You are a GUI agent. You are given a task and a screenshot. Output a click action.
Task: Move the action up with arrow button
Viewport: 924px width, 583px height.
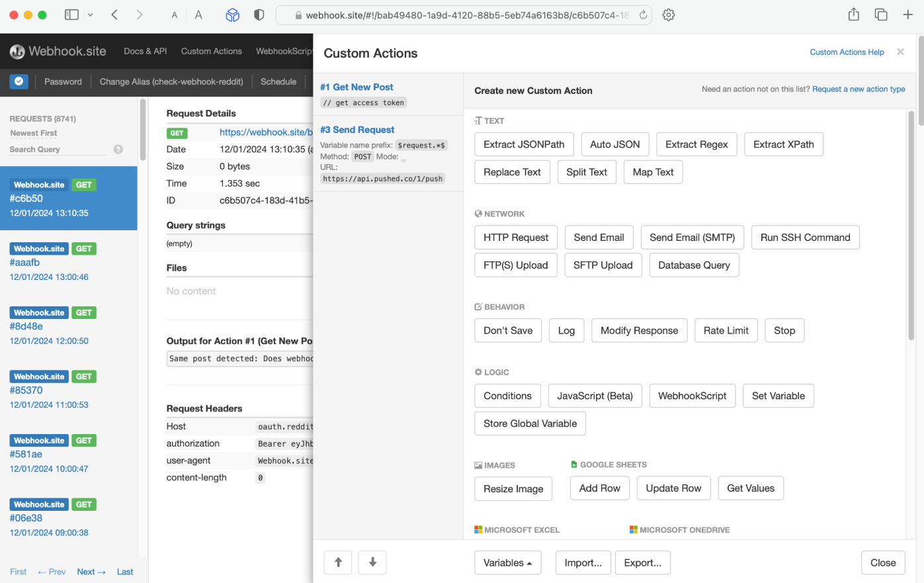click(338, 562)
